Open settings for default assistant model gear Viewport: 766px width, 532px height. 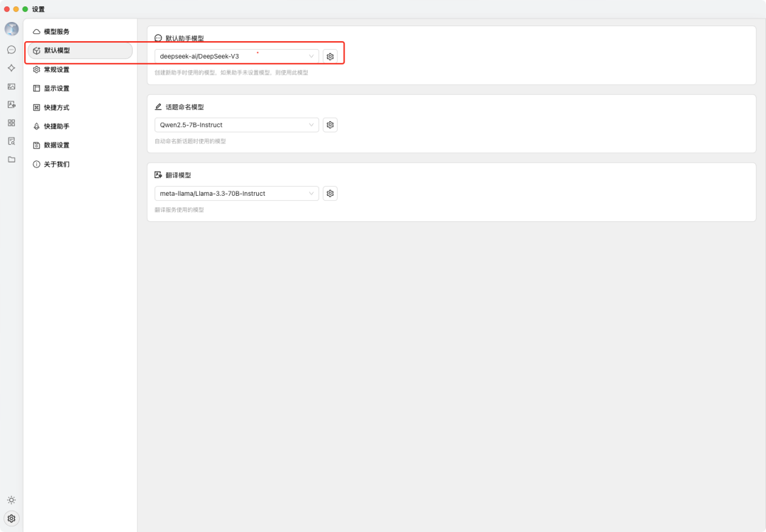(331, 56)
